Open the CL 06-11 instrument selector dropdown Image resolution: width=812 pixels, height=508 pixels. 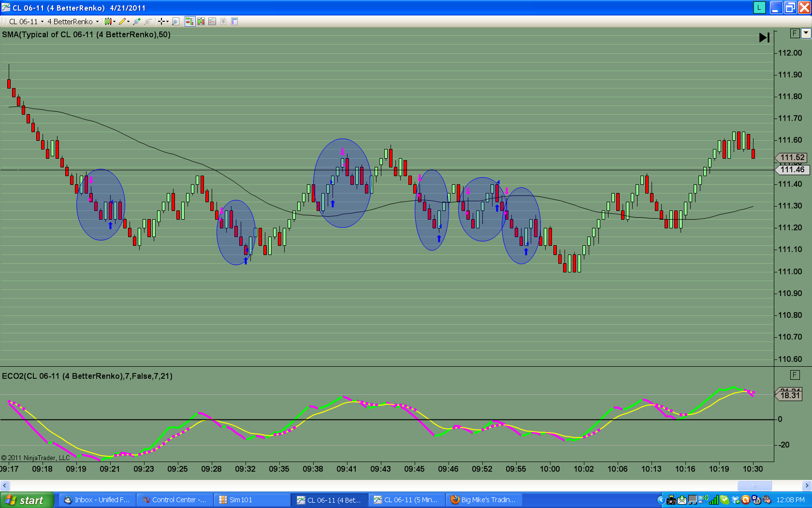click(x=26, y=21)
